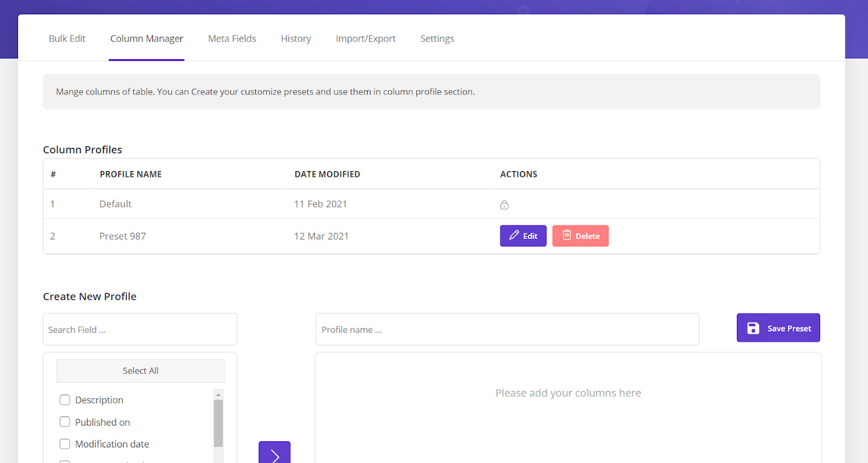Open the Import/Export tab

pyautogui.click(x=366, y=39)
